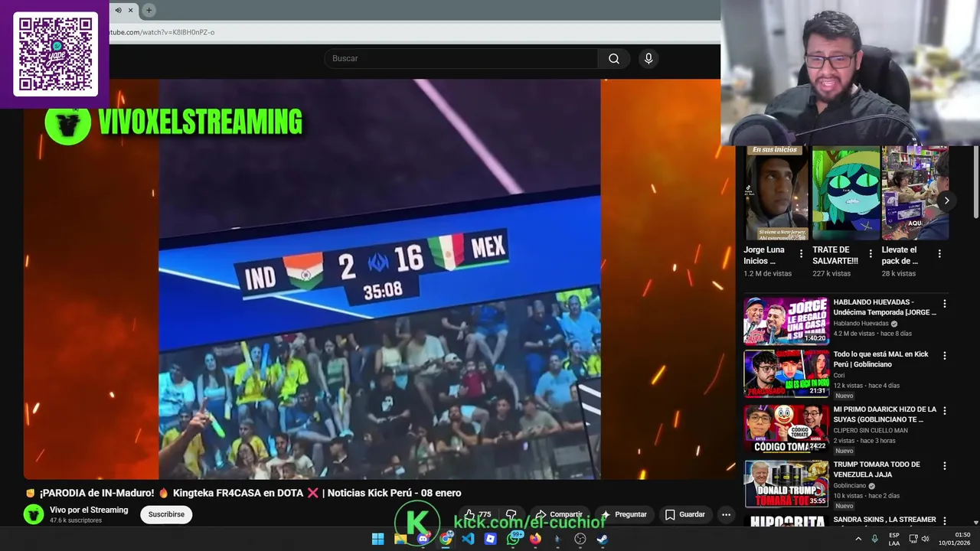Open options menu for Todo lo que está MAL video
The height and width of the screenshot is (551, 980).
pos(944,356)
